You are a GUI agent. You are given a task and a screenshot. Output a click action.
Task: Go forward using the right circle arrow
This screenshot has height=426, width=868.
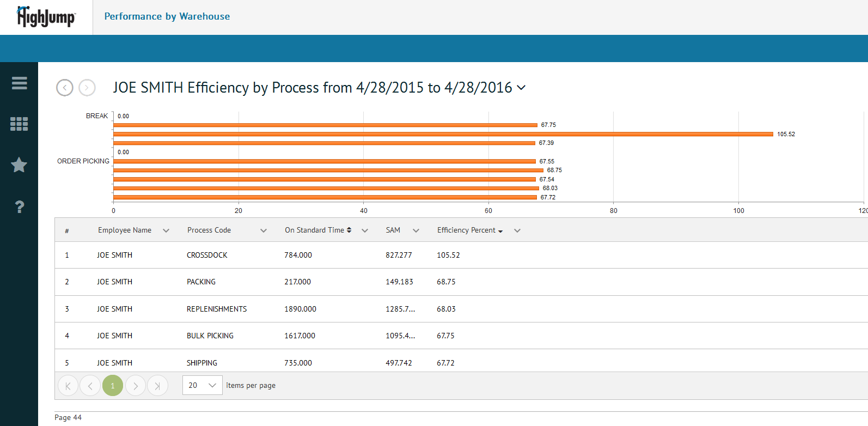[x=87, y=88]
